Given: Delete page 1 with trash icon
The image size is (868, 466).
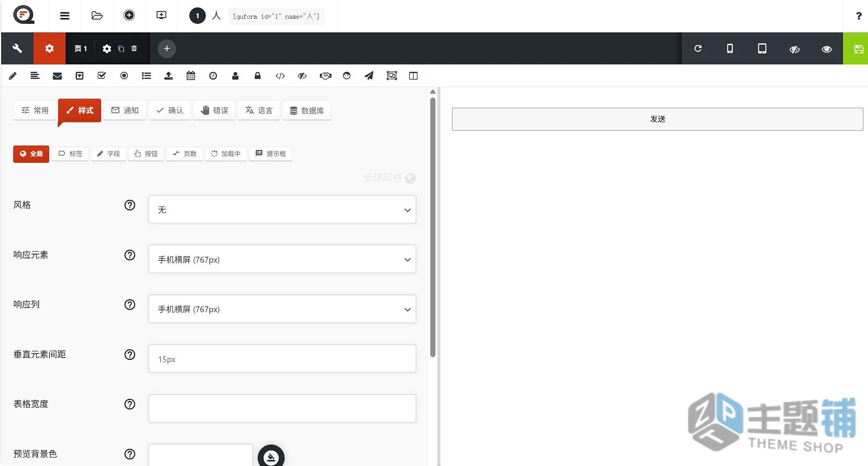Looking at the screenshot, I should [134, 48].
